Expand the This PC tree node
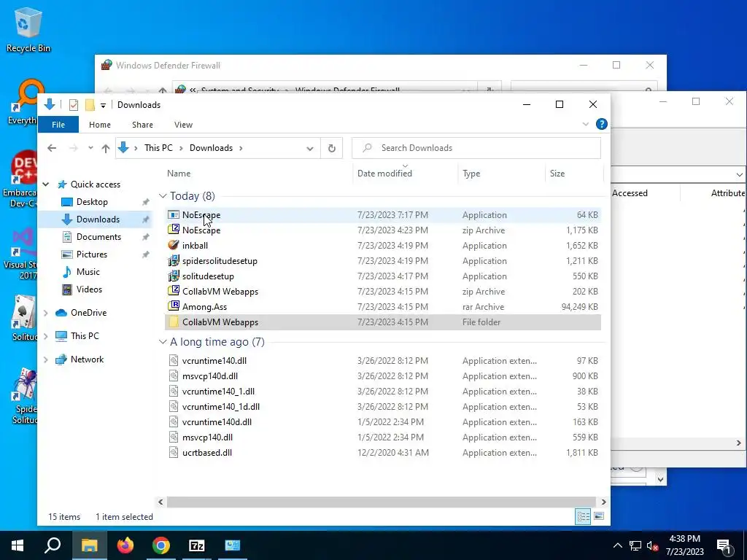Image resolution: width=747 pixels, height=560 pixels. tap(46, 336)
